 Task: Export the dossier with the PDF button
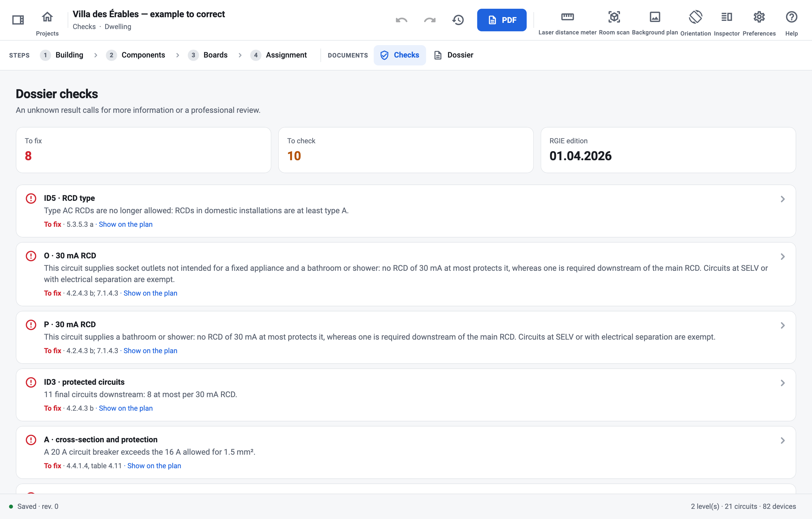click(502, 20)
